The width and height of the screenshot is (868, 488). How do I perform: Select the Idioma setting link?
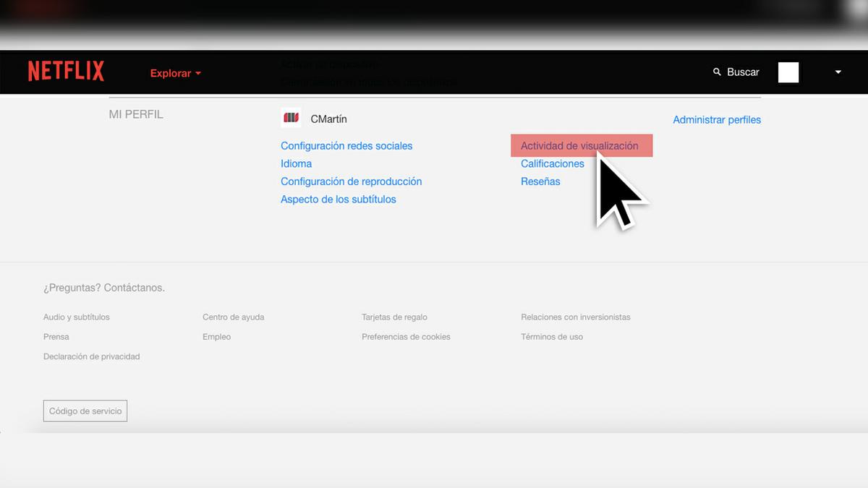click(296, 164)
